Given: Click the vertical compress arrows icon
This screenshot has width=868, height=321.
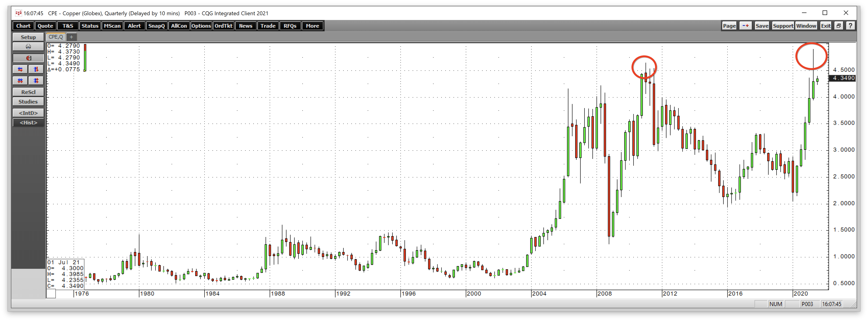Looking at the screenshot, I should 36,81.
